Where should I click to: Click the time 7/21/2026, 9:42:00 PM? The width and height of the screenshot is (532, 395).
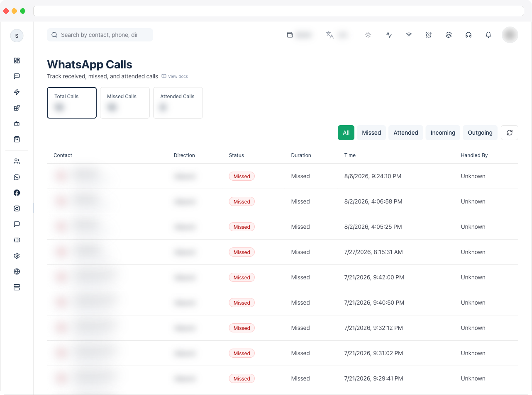point(374,277)
